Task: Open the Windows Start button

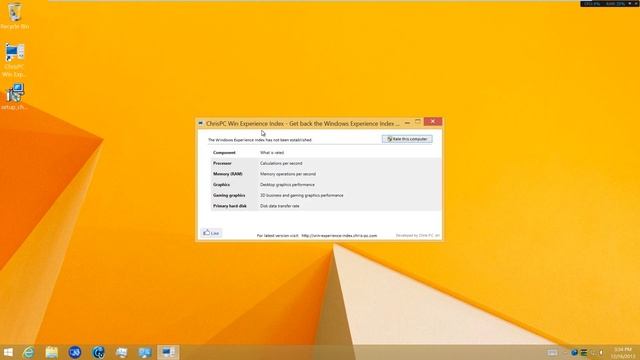Action: tap(8, 352)
